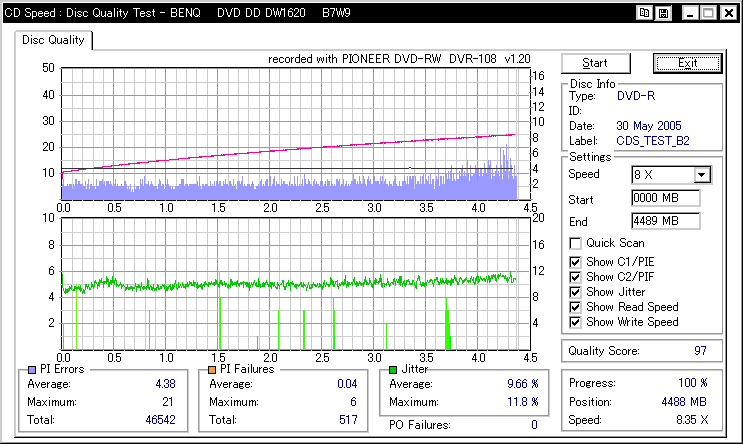Click the disc label CDS_TEST_B2
Screen dimensions: 743x444
click(653, 141)
